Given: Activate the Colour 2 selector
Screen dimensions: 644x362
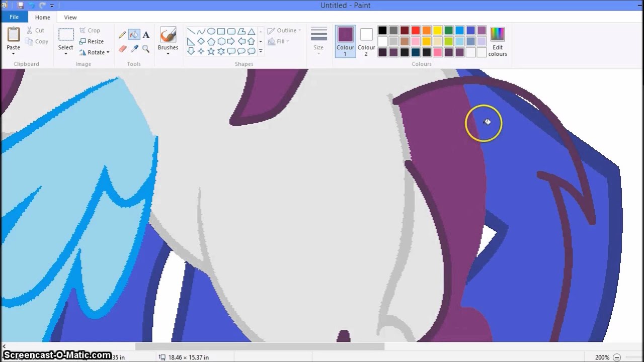Looking at the screenshot, I should click(366, 41).
